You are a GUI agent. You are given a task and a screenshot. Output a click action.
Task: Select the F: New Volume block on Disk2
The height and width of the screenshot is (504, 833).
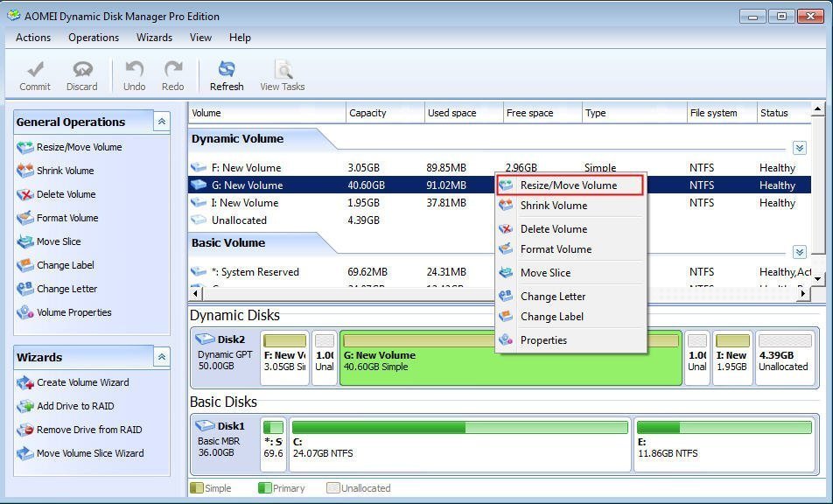pyautogui.click(x=284, y=358)
